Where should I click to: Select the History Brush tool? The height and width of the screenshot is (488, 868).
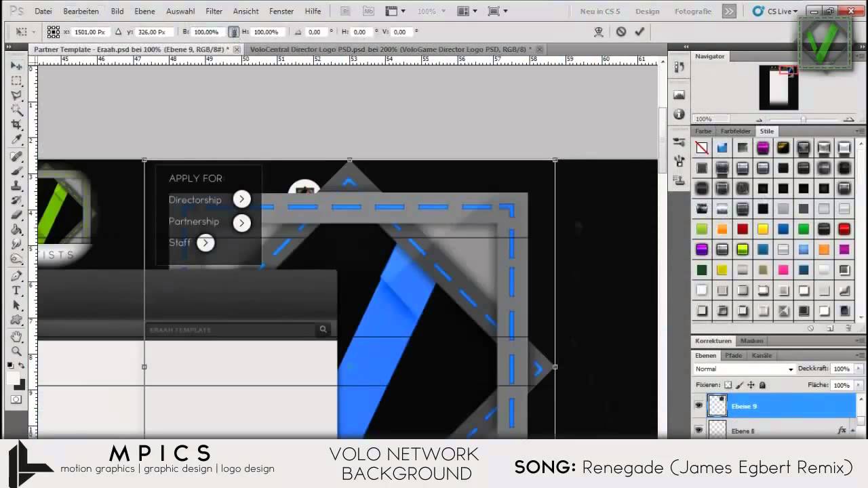coord(16,201)
